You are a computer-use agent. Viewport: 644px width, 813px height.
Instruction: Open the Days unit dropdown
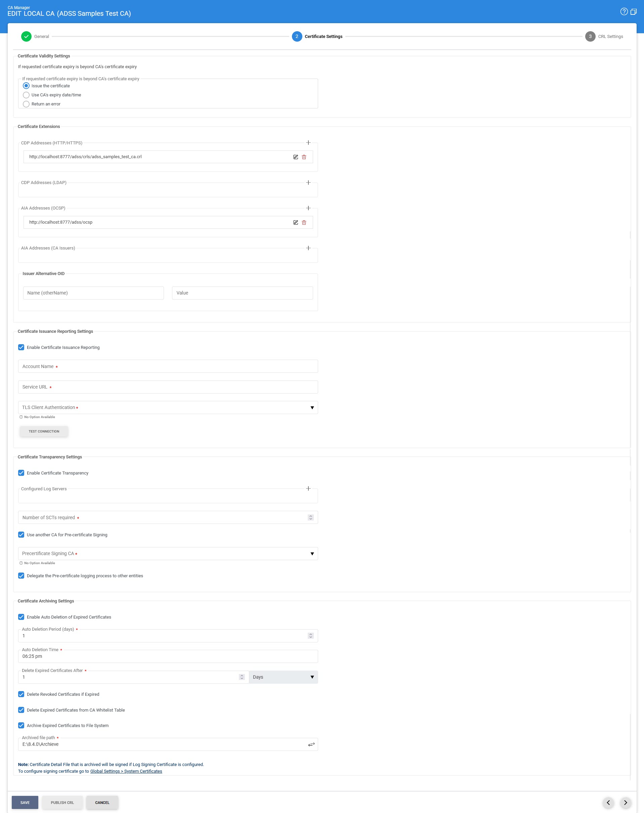click(x=283, y=677)
